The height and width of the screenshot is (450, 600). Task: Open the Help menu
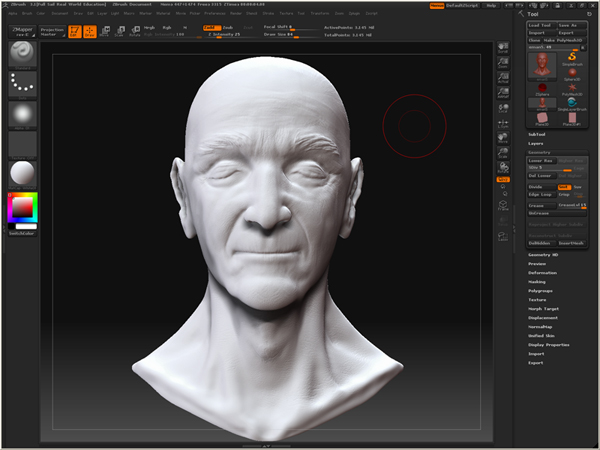pos(490,5)
